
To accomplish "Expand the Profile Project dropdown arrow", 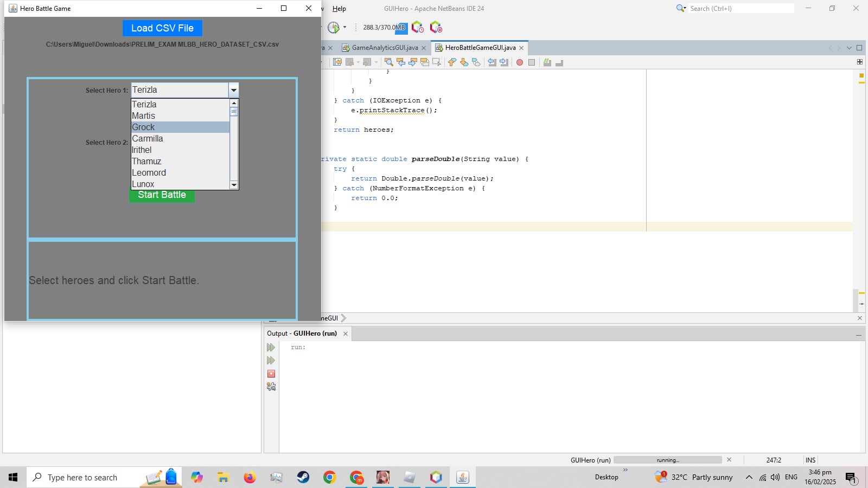I will click(344, 28).
